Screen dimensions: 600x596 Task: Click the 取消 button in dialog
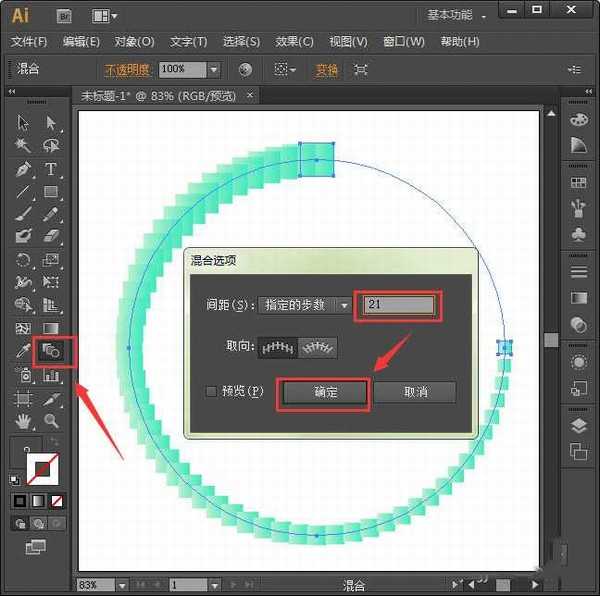(x=416, y=392)
